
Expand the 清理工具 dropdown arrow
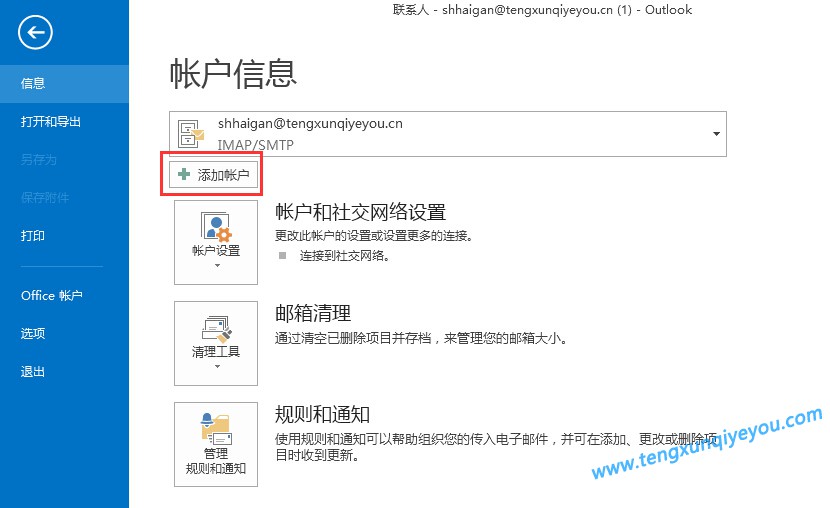click(217, 366)
